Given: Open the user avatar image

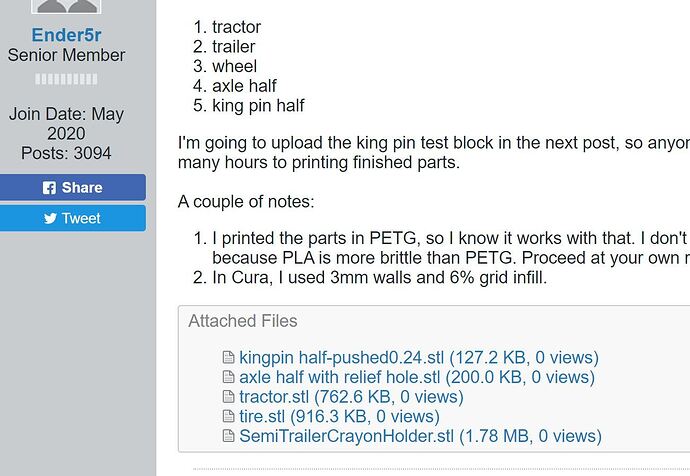Looking at the screenshot, I should click(x=66, y=6).
